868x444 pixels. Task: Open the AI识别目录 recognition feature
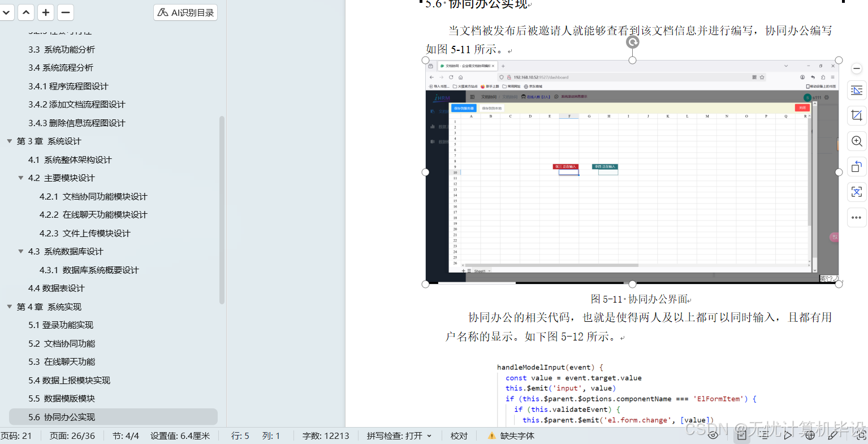click(185, 12)
